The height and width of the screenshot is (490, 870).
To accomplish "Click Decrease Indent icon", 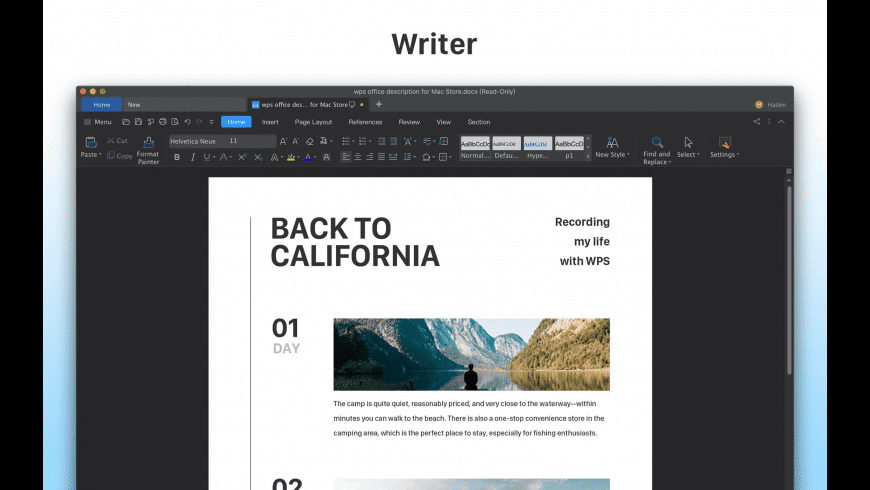I will [381, 142].
